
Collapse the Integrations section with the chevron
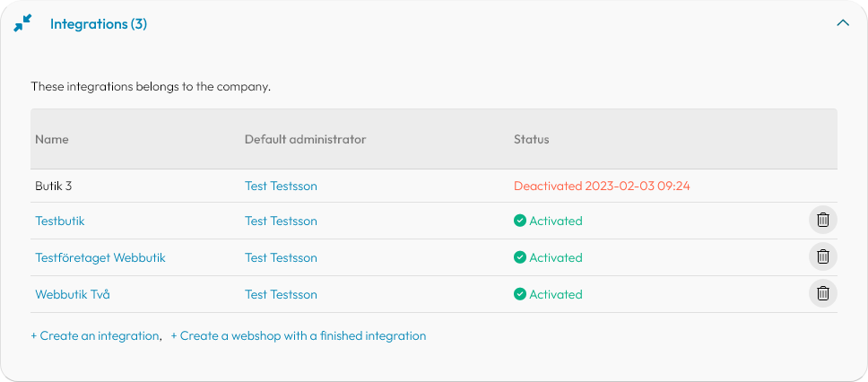843,23
